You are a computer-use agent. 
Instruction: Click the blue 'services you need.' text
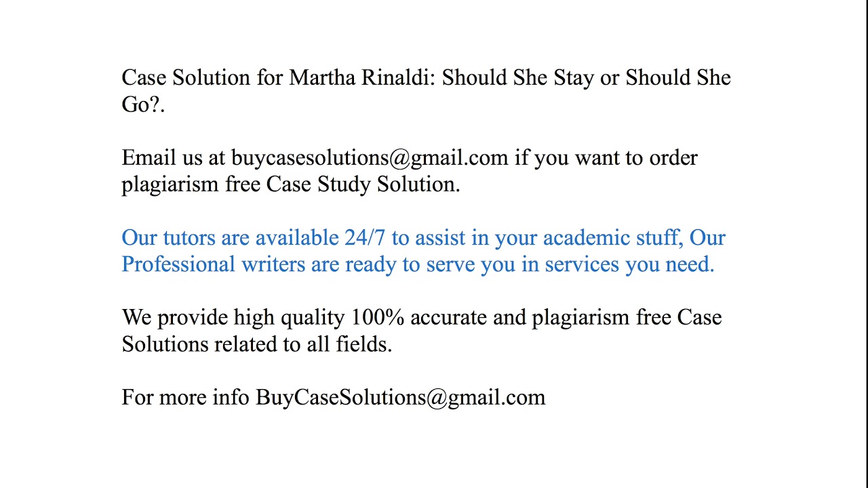629,264
